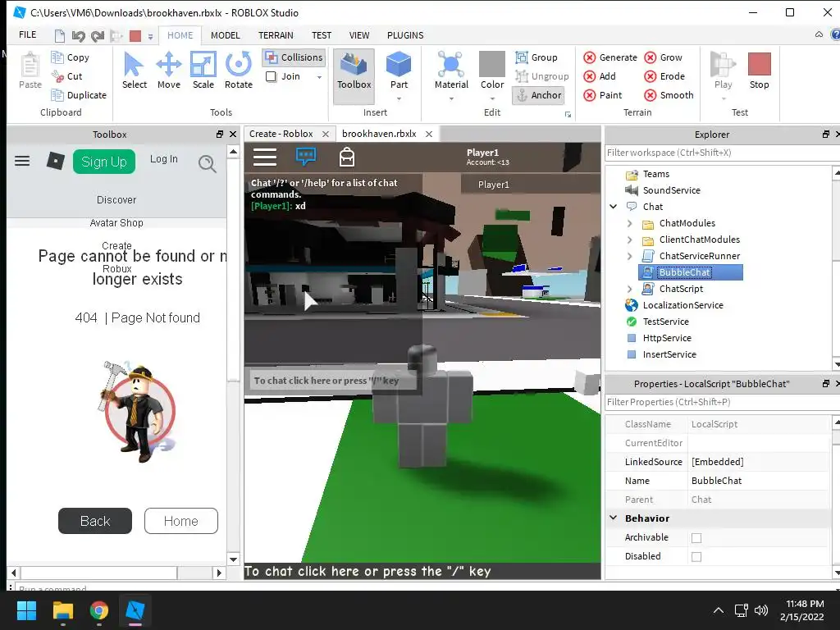Click Generate terrain

(610, 57)
